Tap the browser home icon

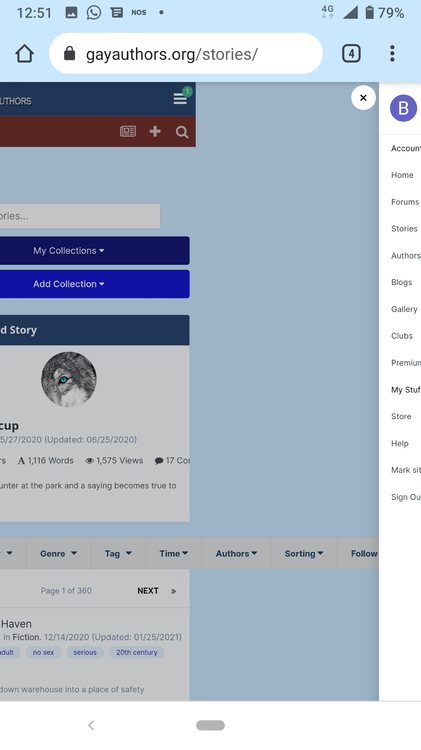(x=24, y=54)
